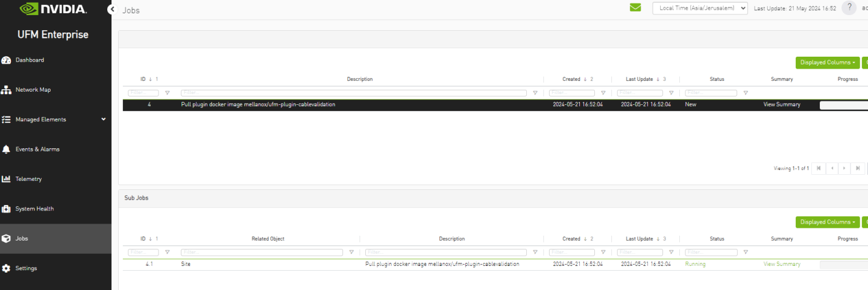Click the Dashboard gauge icon in sidebar
The height and width of the screenshot is (290, 868).
(x=7, y=60)
